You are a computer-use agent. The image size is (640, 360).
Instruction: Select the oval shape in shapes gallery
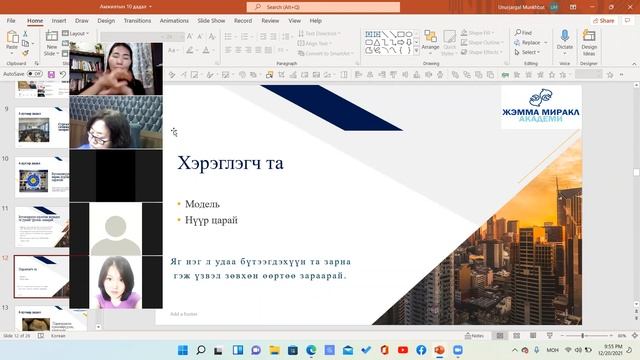pos(409,35)
